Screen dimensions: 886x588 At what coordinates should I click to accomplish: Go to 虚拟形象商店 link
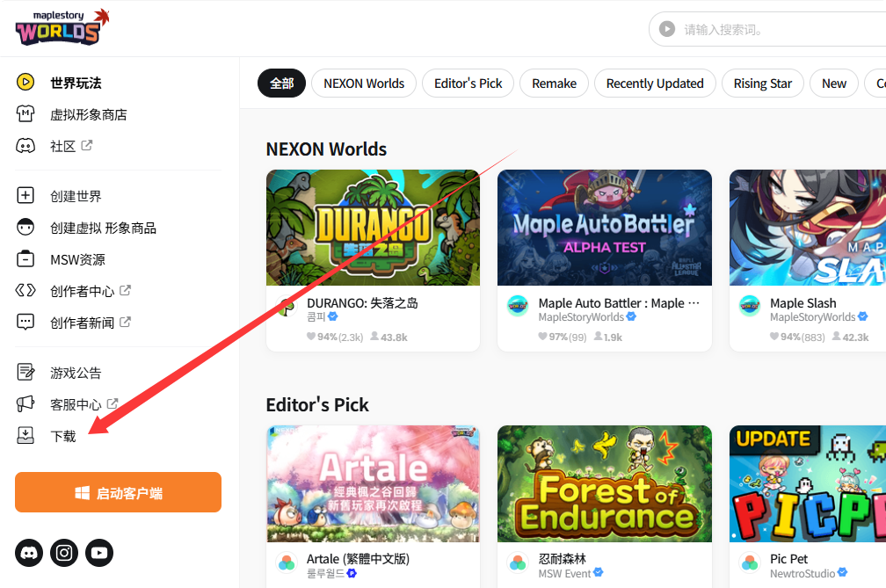click(88, 114)
